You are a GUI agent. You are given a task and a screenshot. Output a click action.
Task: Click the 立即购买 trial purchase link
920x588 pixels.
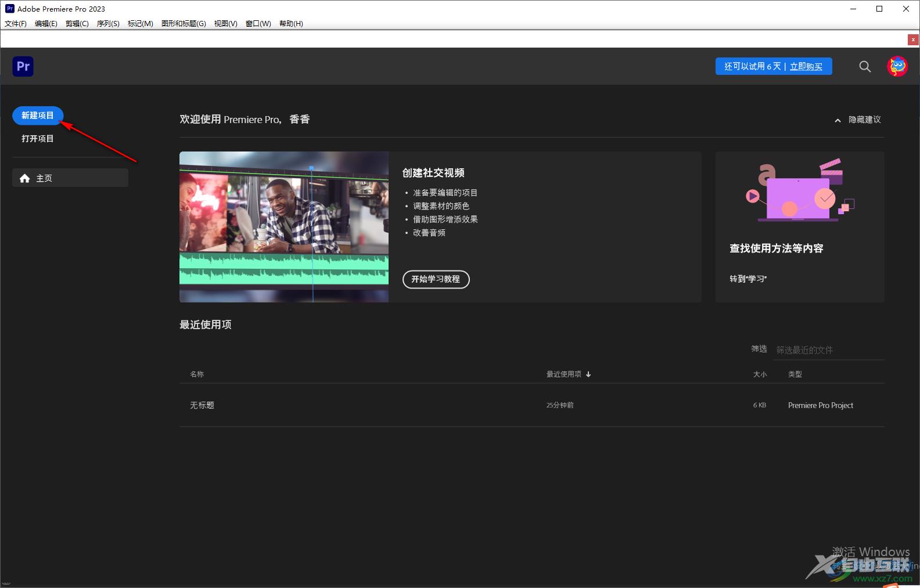tap(806, 66)
